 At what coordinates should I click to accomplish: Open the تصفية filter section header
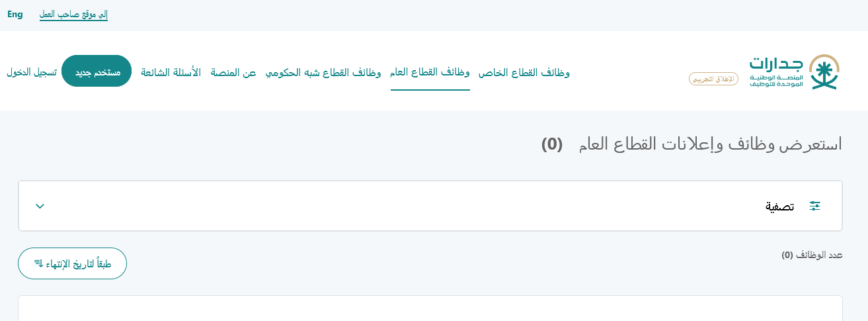point(430,206)
